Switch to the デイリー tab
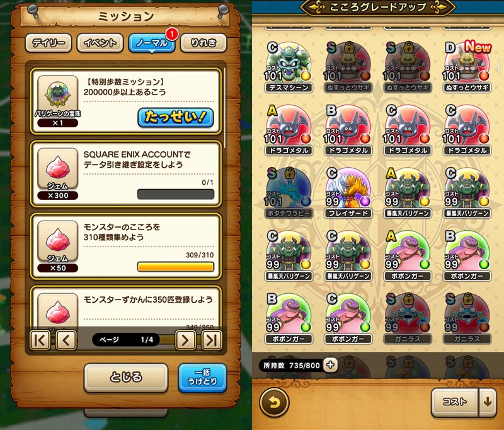 [49, 43]
